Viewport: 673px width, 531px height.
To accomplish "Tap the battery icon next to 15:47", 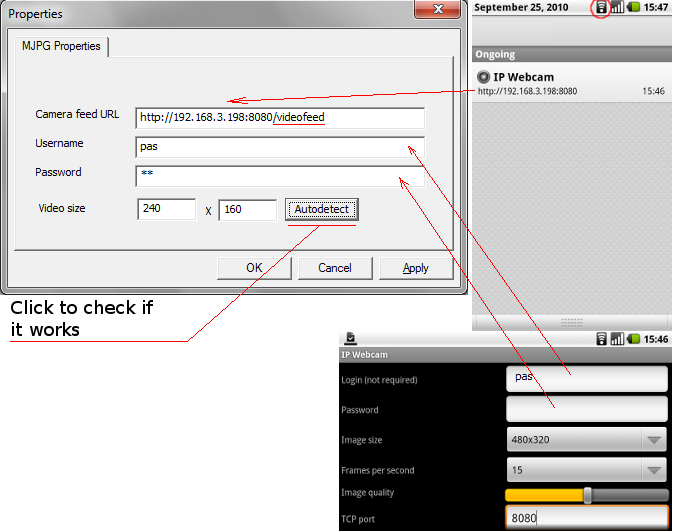I will pos(633,8).
